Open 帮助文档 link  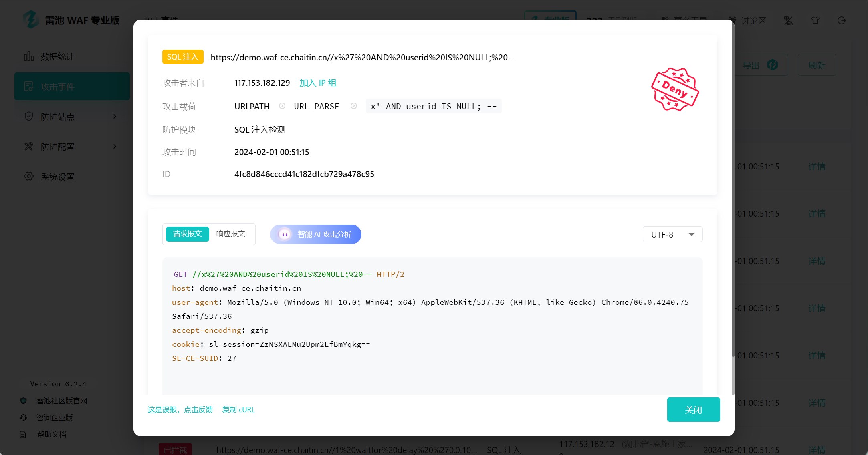[51, 435]
